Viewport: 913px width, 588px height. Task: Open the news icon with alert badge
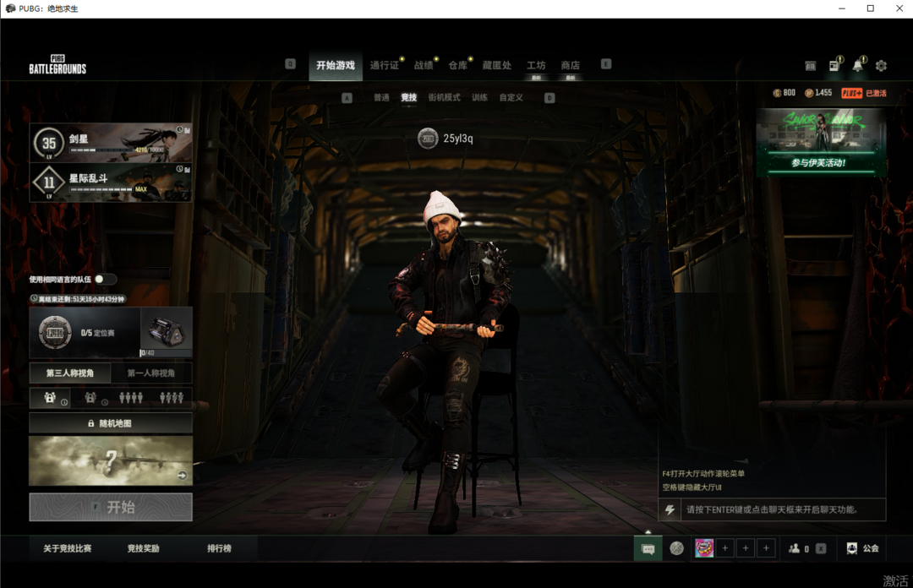[834, 66]
